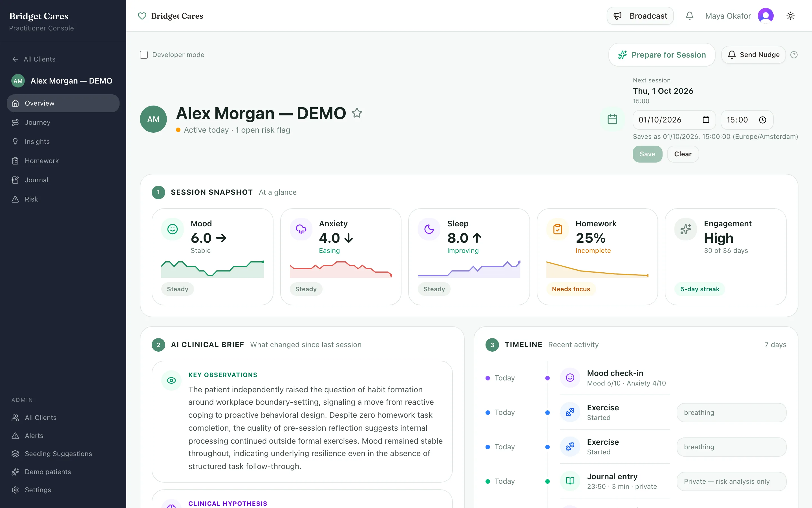Click the Maya Okafor username
The width and height of the screenshot is (812, 508).
[728, 16]
